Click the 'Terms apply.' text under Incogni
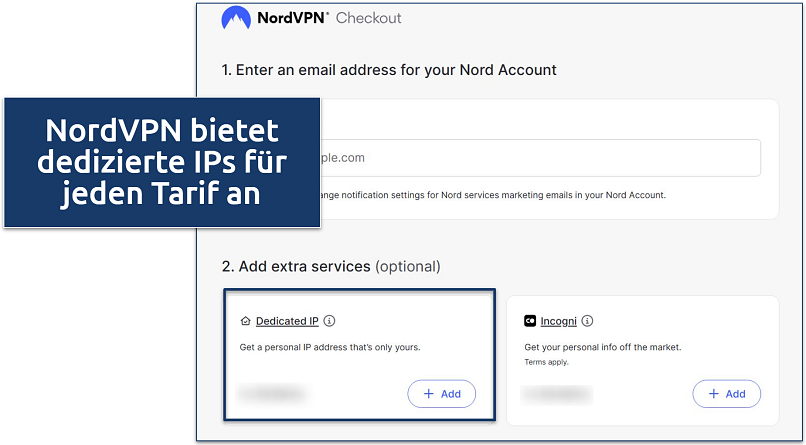The height and width of the screenshot is (445, 806). [x=546, y=361]
